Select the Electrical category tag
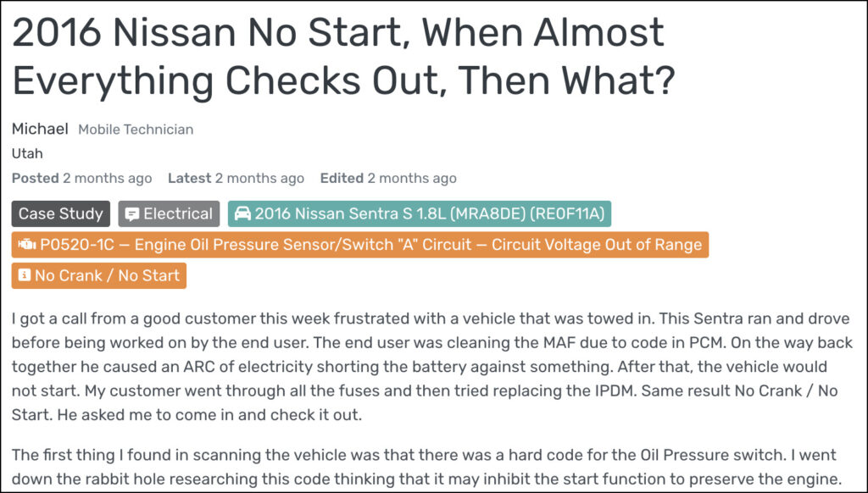This screenshot has height=493, width=868. pos(169,214)
